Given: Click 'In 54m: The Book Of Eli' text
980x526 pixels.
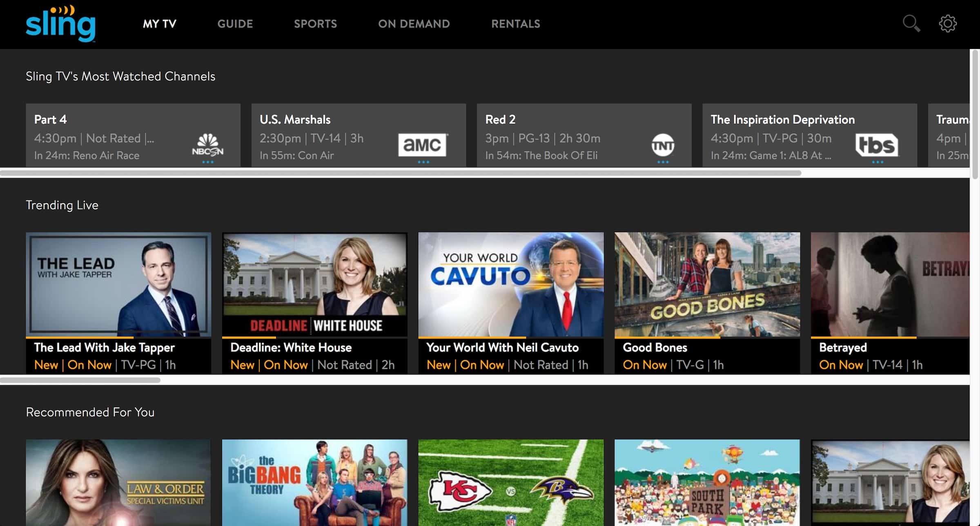Looking at the screenshot, I should tap(541, 156).
